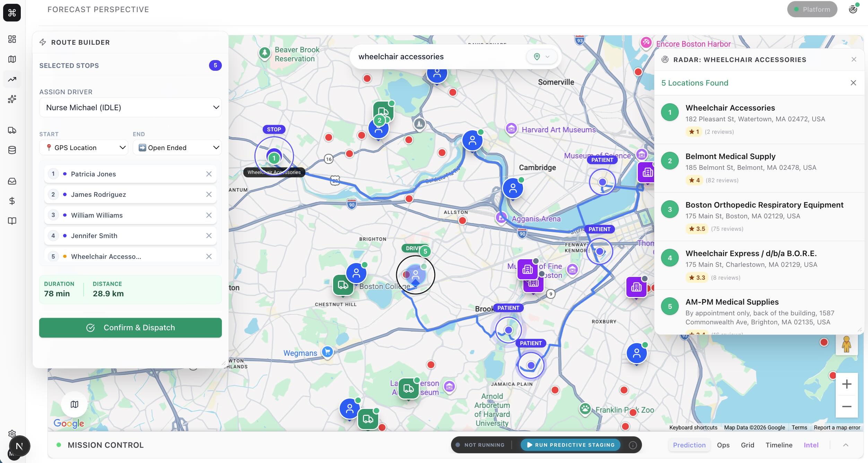
Task: Click the radar target icon at top right
Action: coord(853,9)
